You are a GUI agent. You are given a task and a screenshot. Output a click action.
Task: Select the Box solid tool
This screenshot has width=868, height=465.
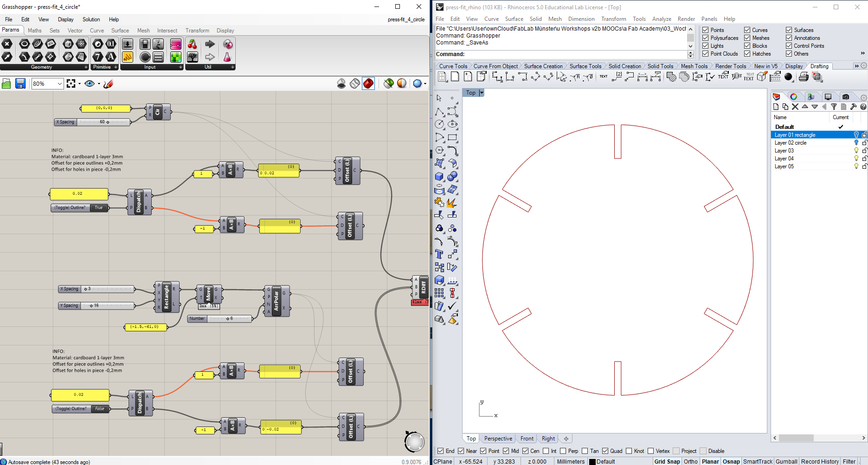439,177
